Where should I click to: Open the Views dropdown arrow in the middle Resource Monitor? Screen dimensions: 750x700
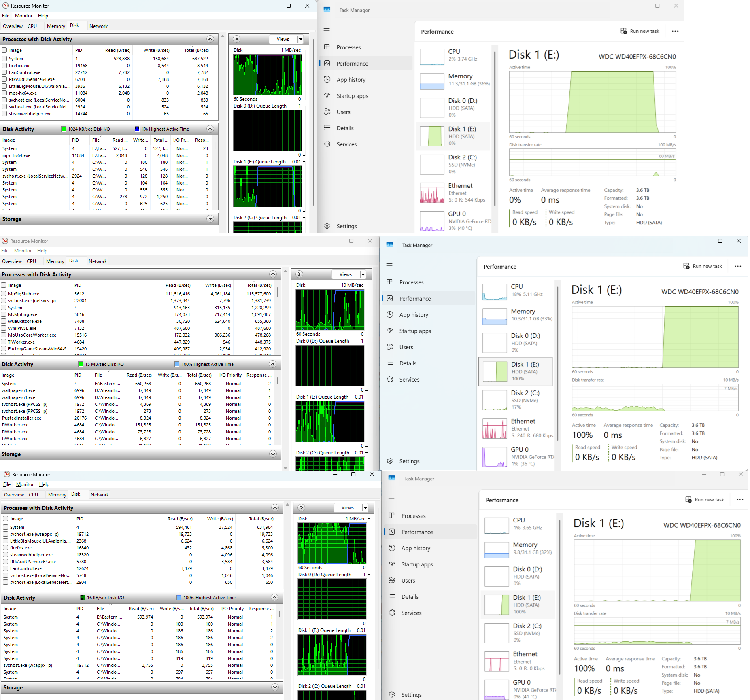(363, 274)
